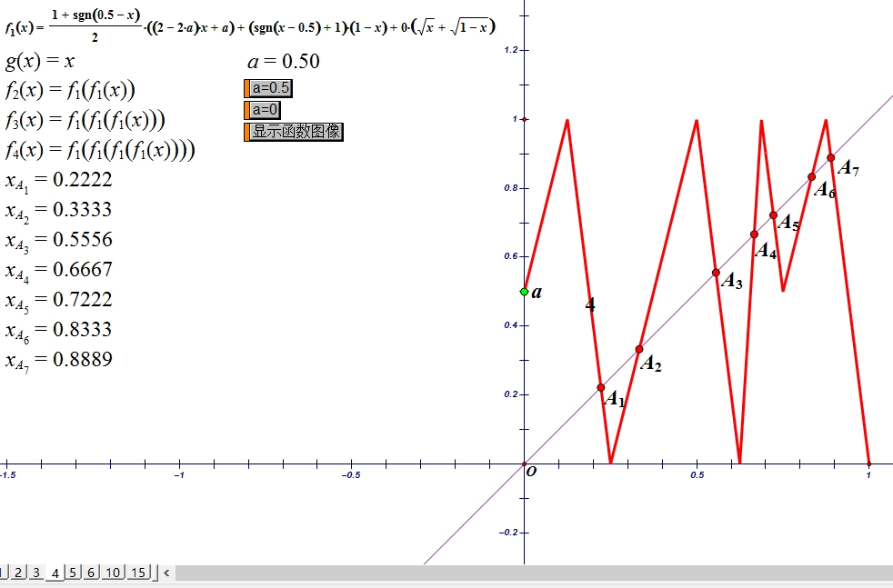Click the y-axis tick label 1.2

511,50
